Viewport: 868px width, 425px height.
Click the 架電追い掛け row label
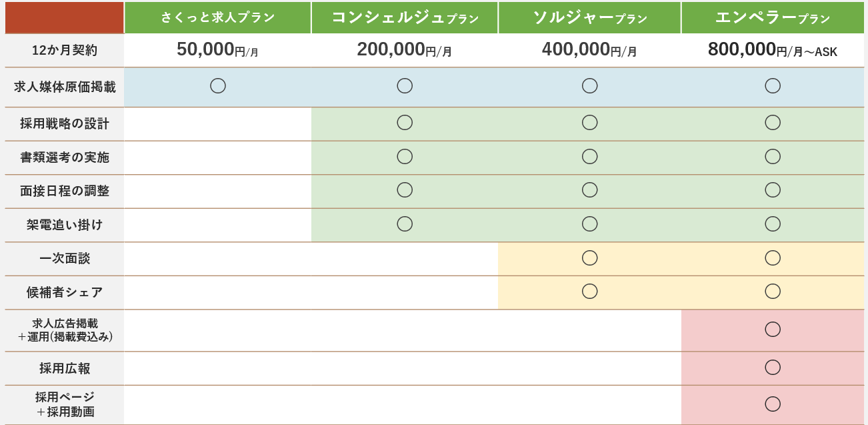tap(64, 225)
